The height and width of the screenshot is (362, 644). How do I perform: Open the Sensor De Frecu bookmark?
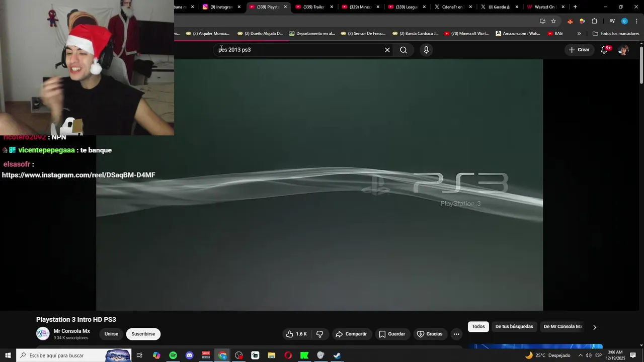click(363, 34)
